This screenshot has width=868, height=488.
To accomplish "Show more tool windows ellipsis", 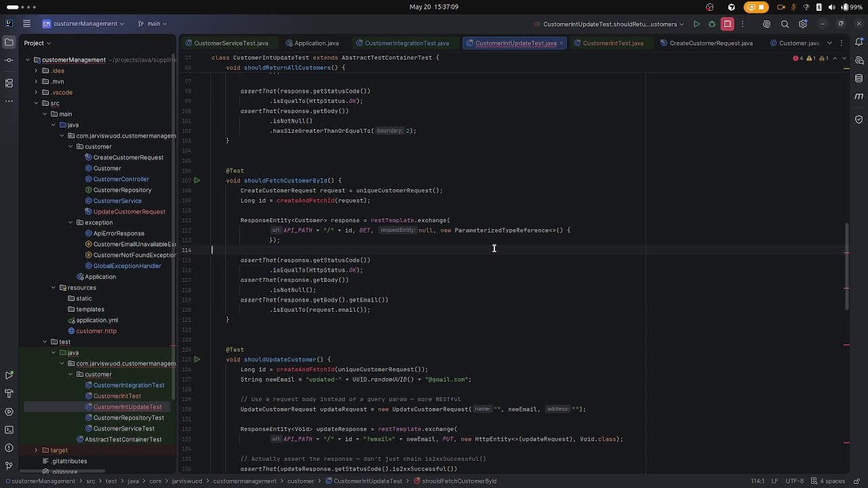I will pyautogui.click(x=9, y=101).
